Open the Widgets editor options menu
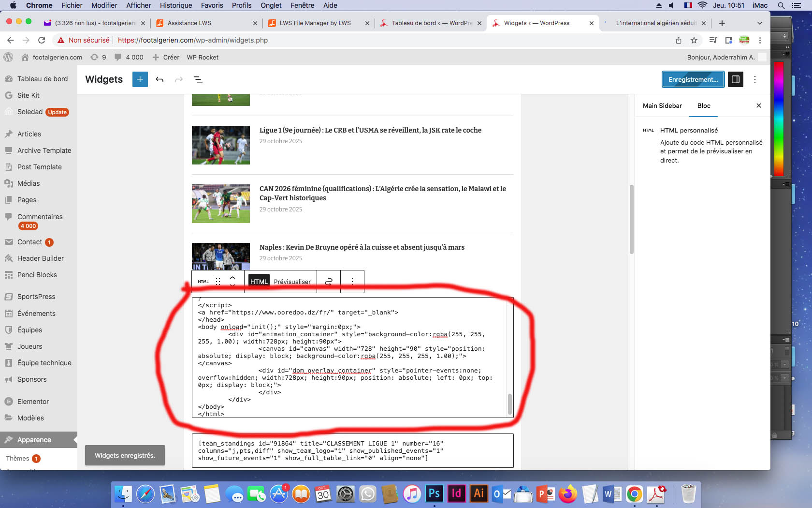This screenshot has width=812, height=508. tap(755, 79)
